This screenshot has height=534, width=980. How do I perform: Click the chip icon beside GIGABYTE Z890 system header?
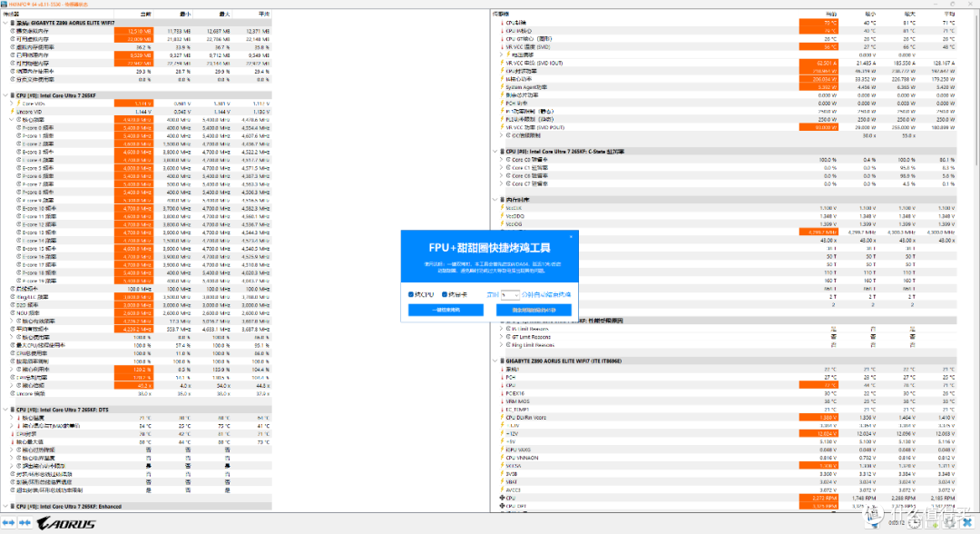tap(13, 23)
